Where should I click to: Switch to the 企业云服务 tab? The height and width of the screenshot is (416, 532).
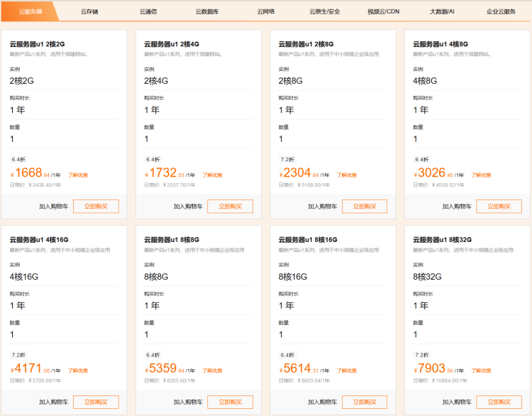[x=501, y=11]
